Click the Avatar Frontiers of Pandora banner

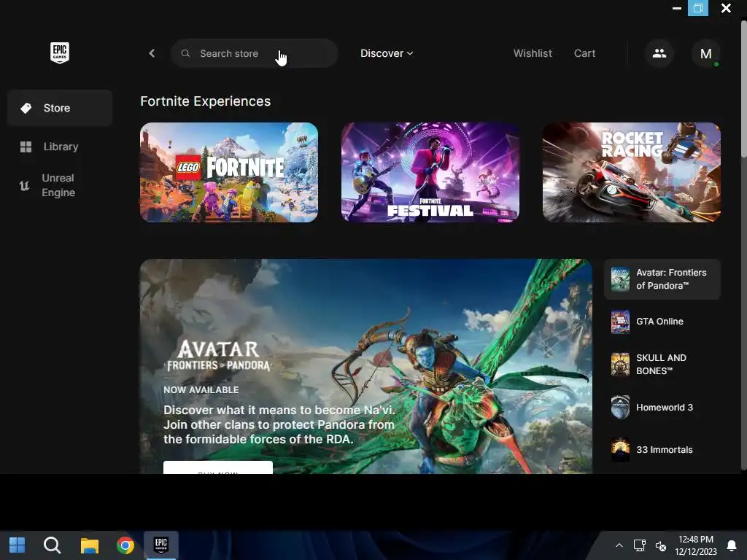pos(366,366)
